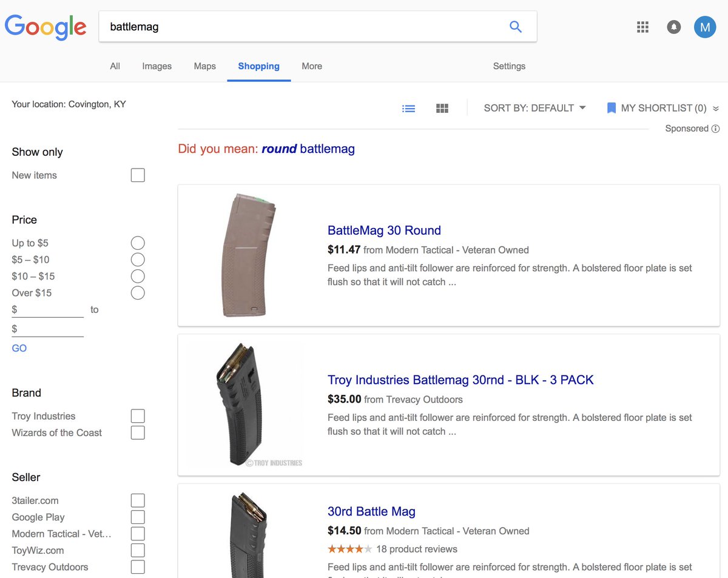Image resolution: width=728 pixels, height=578 pixels.
Task: Open the Maps search tab
Action: click(x=205, y=66)
